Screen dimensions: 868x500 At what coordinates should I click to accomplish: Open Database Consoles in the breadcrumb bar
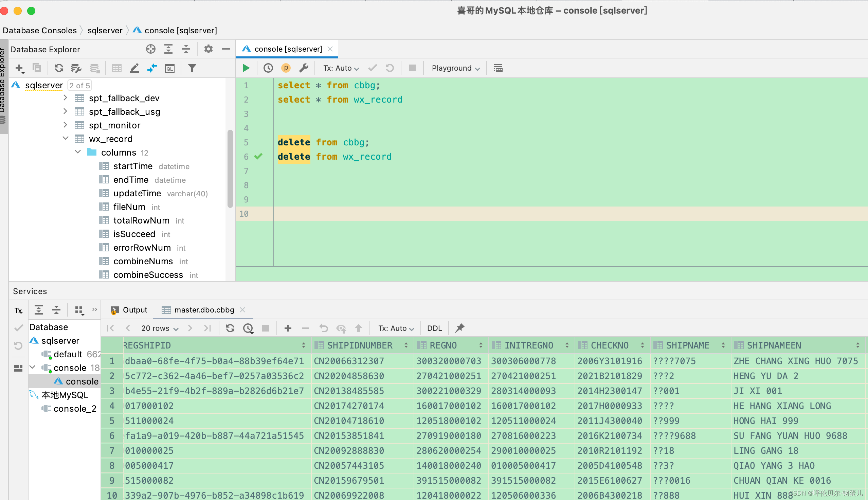click(x=39, y=30)
